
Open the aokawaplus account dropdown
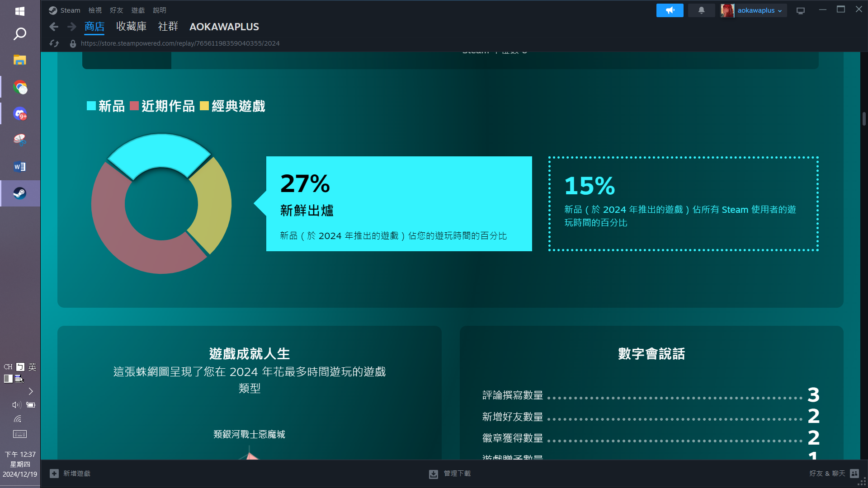(x=759, y=10)
